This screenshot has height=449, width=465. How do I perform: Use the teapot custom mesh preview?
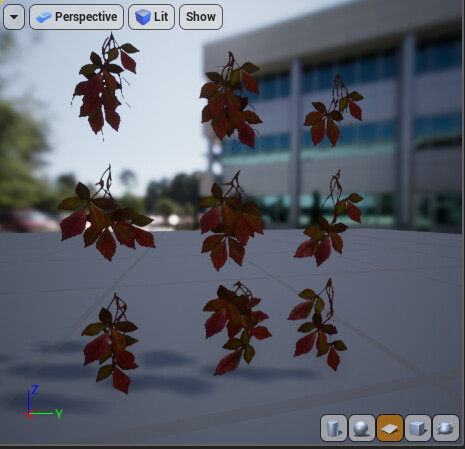click(446, 428)
